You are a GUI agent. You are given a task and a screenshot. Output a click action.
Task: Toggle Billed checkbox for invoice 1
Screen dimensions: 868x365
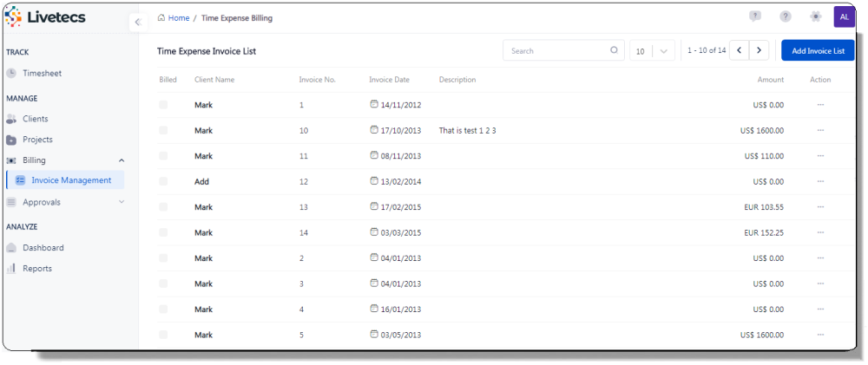pos(163,105)
